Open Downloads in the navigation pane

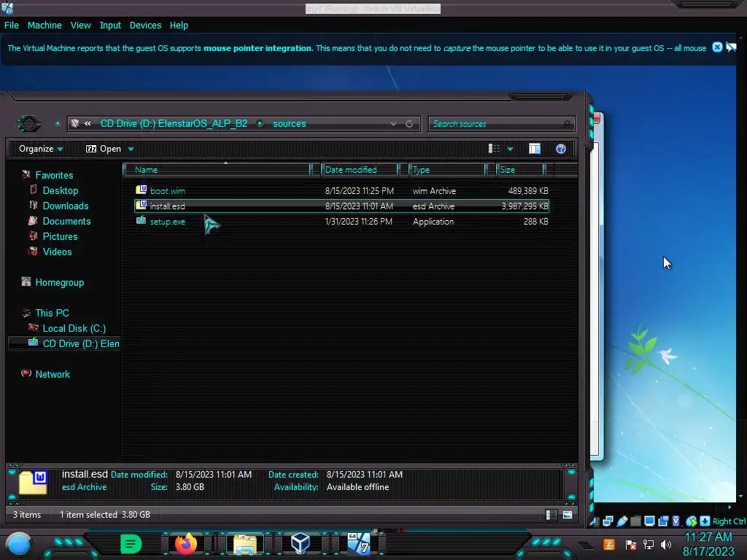click(x=66, y=206)
